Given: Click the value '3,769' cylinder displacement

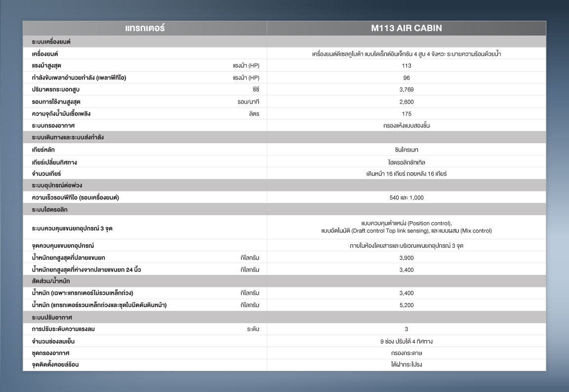Looking at the screenshot, I should [x=406, y=89].
